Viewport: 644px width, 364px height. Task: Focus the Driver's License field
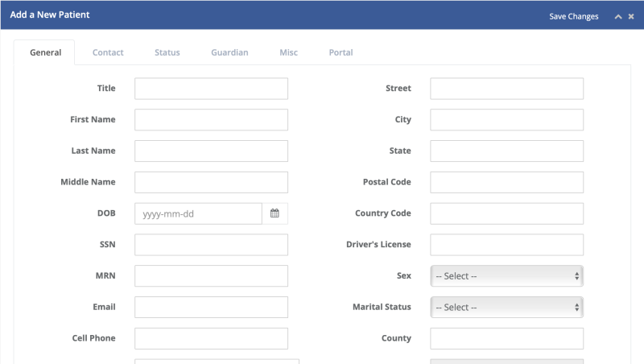[506, 245]
